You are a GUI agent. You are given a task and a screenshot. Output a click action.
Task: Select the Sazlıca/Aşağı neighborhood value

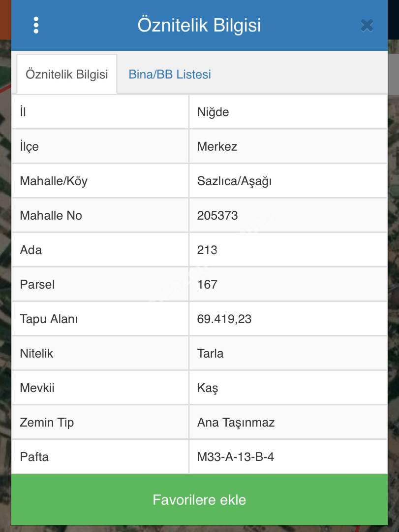click(234, 181)
